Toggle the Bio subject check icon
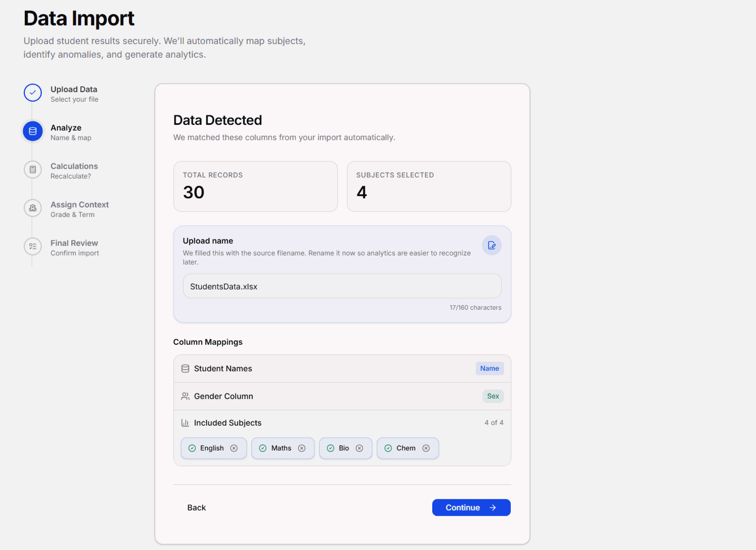 (x=331, y=448)
